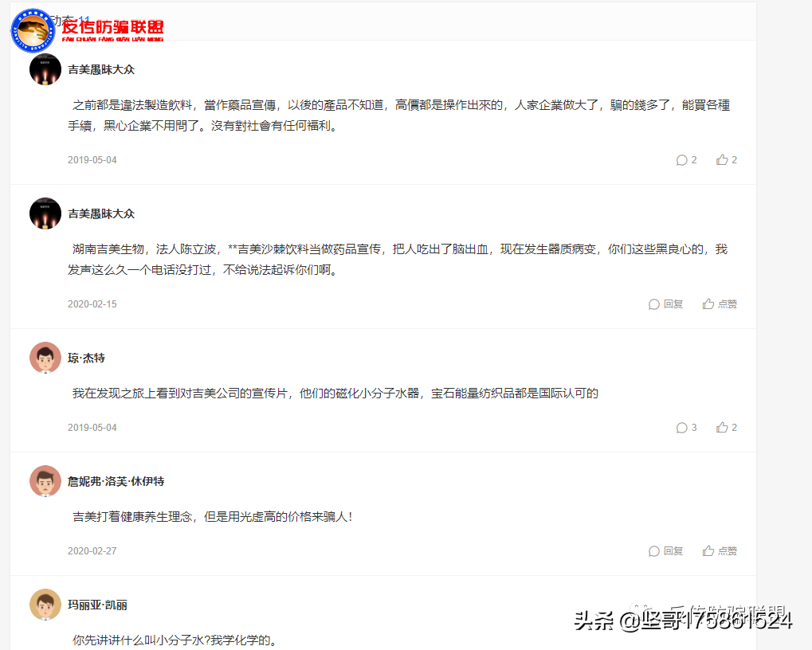812x650 pixels.
Task: Open username 吉美愚昧大众 on the first post
Action: pos(101,69)
